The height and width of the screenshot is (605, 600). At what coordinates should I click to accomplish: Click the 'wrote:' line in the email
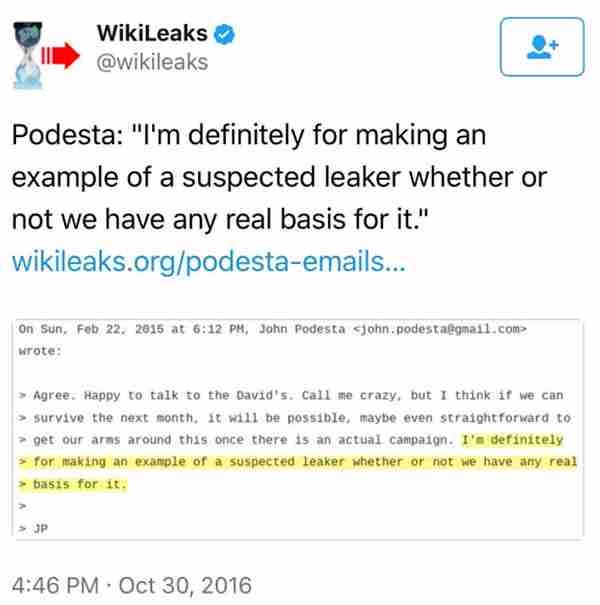coord(40,352)
